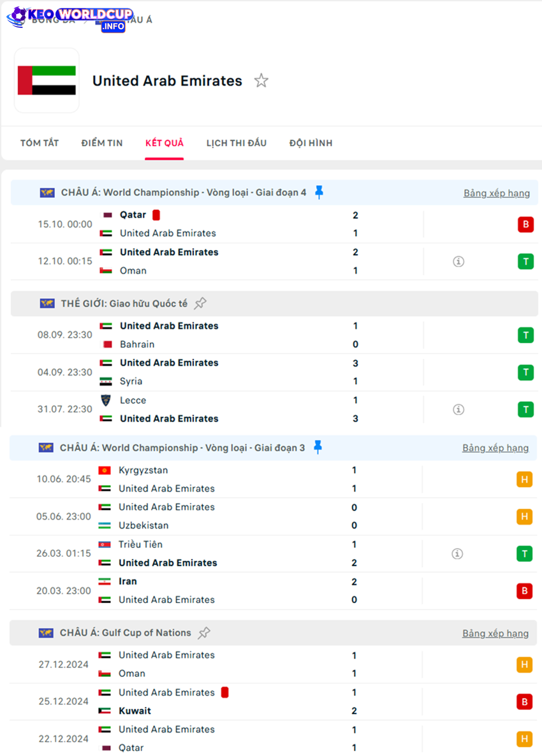The height and width of the screenshot is (756, 542).
Task: Open Iran team name
Action: coord(128,581)
